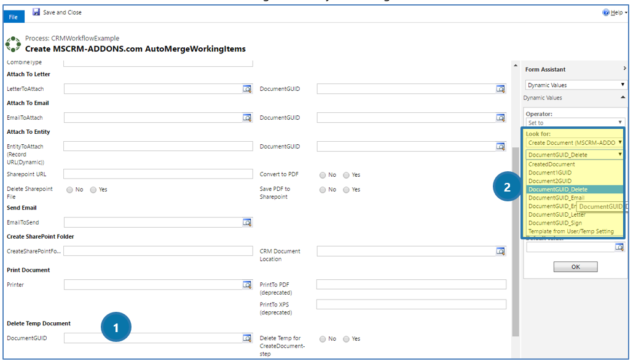Click the form vertical scrollbar thumb
This screenshot has height=364, width=636.
point(516,242)
